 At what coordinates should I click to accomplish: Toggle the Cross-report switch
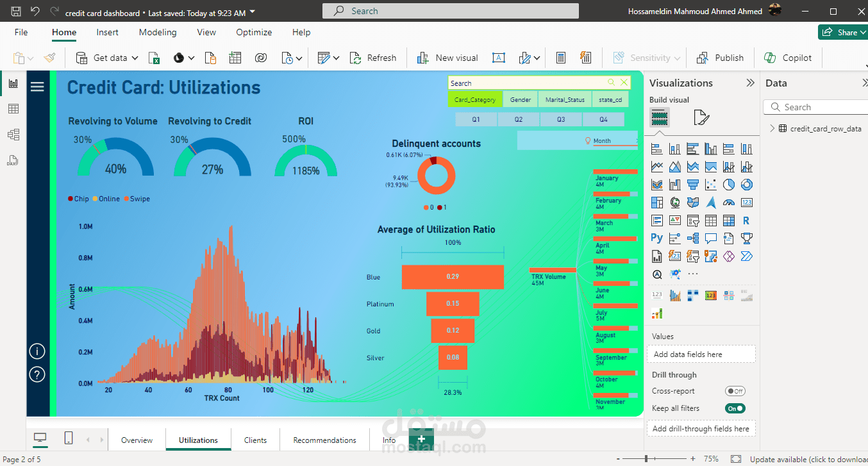click(x=735, y=391)
